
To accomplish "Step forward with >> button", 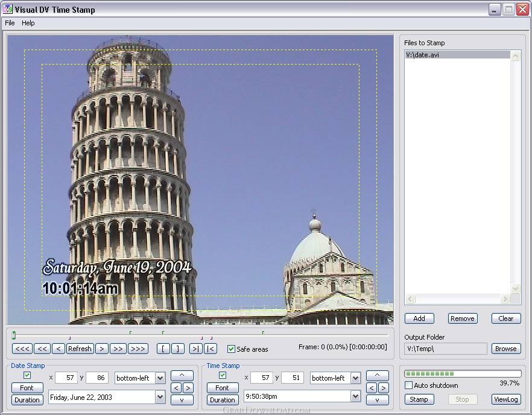I will coord(118,349).
